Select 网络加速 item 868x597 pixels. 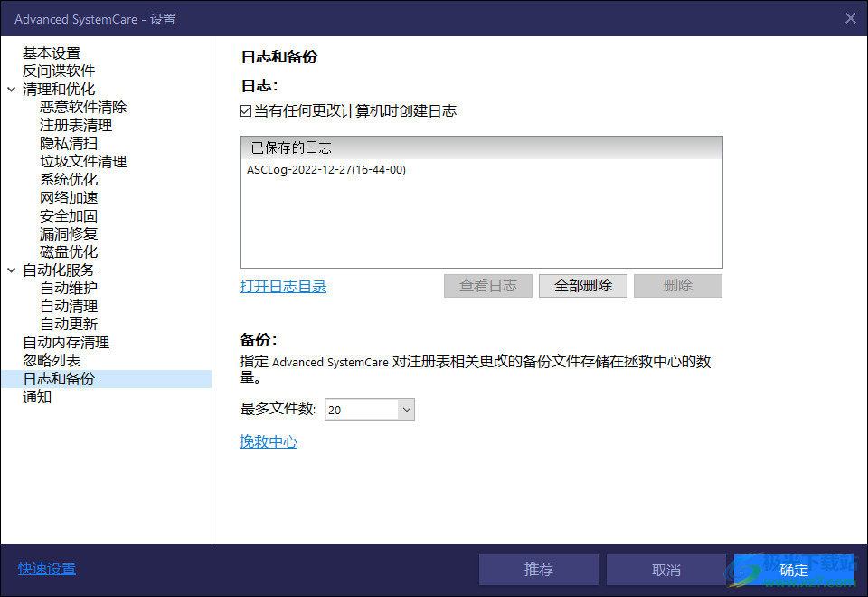click(69, 198)
